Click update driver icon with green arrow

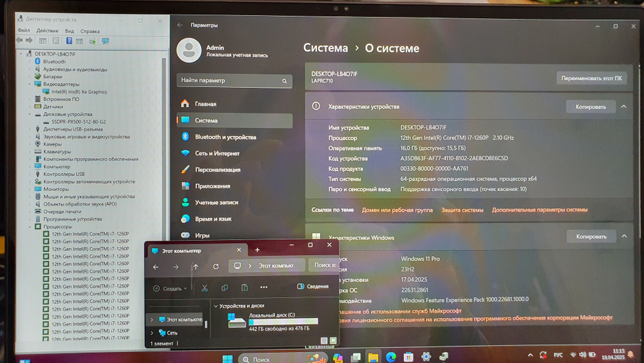[x=92, y=41]
